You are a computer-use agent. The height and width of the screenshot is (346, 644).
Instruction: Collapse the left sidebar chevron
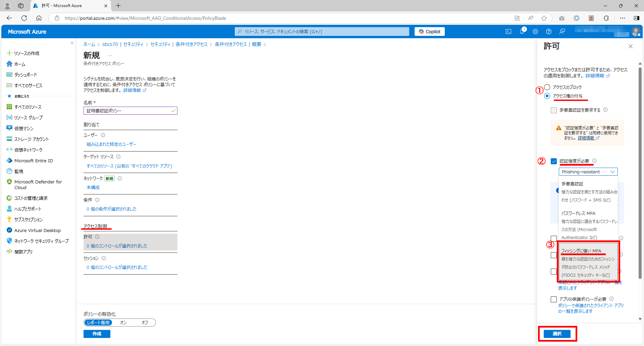tap(72, 43)
